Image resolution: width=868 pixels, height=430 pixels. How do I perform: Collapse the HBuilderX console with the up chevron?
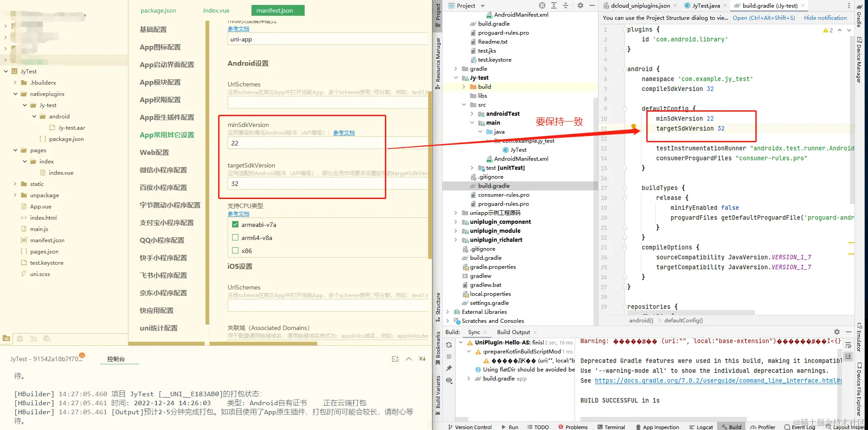409,359
